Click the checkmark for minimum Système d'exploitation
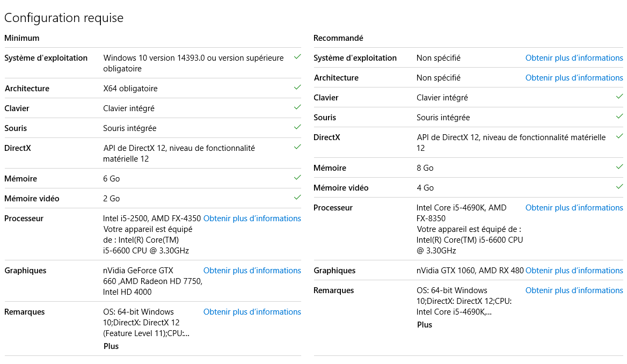Screen dimensions: 627x364 pos(297,57)
